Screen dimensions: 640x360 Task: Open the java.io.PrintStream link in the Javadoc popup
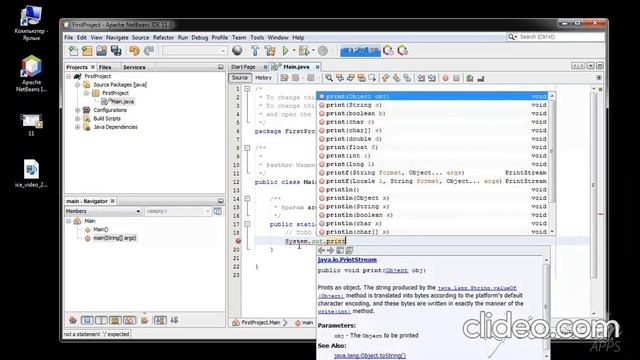click(x=347, y=260)
